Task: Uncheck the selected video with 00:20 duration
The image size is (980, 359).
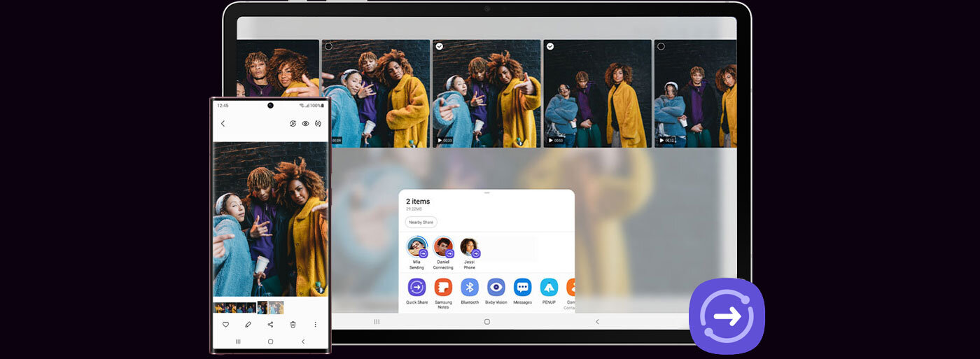Action: point(440,46)
